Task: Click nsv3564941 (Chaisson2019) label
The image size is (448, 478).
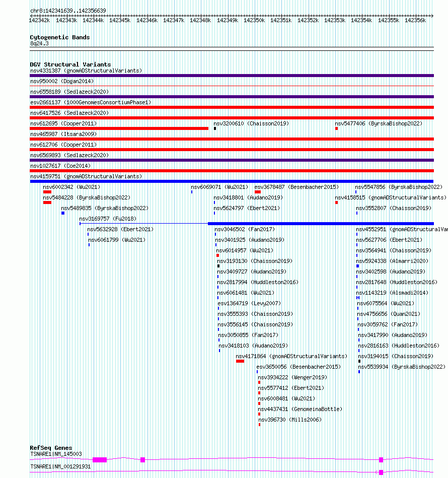Action: click(394, 250)
